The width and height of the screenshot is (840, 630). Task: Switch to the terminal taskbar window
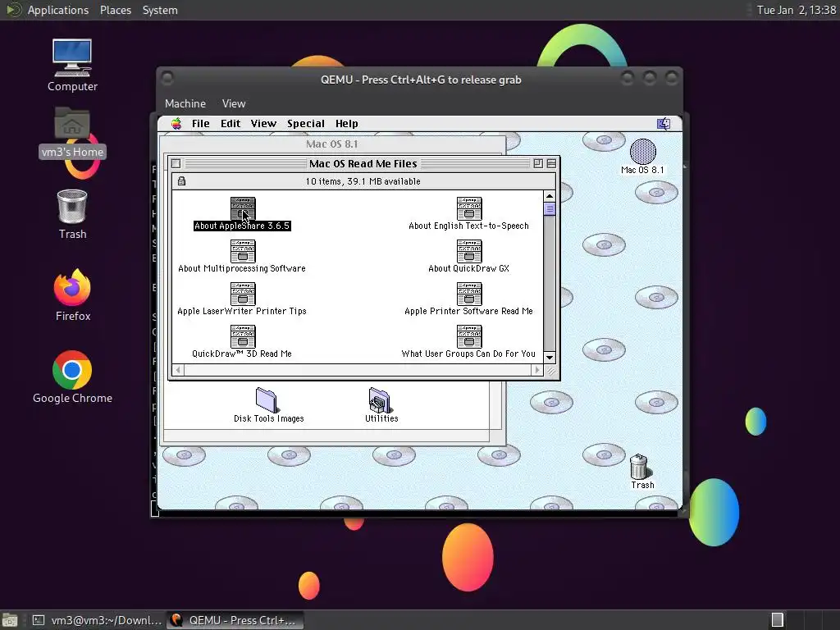click(97, 620)
